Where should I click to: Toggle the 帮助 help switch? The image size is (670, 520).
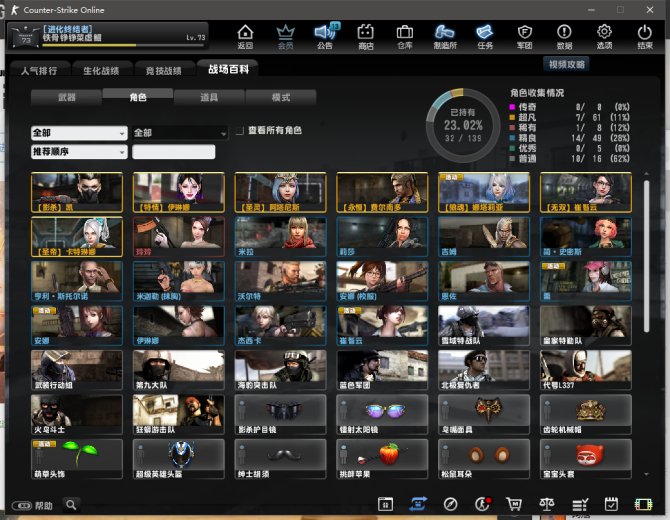coord(22,506)
